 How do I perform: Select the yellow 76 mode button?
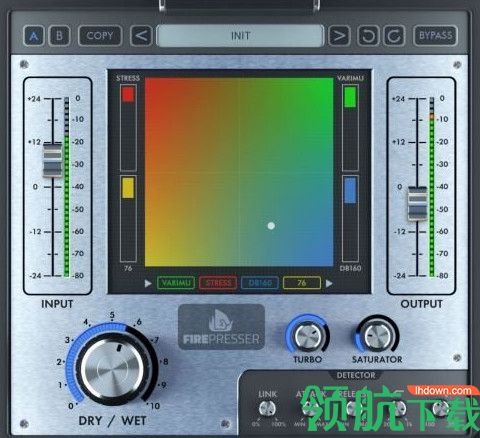point(302,283)
